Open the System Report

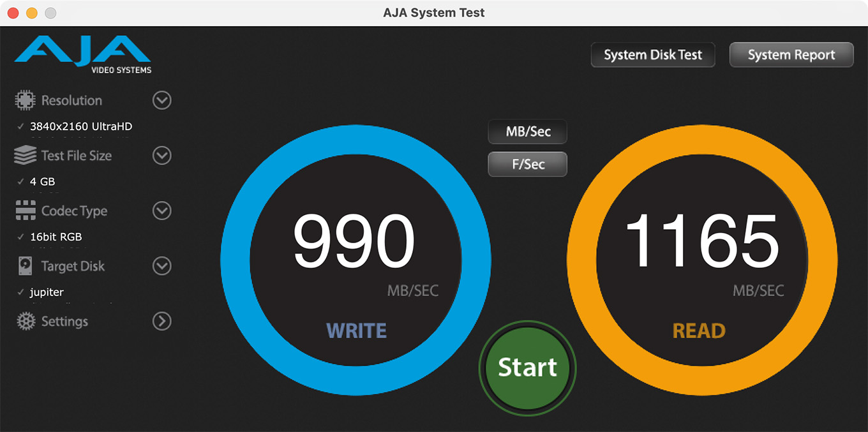click(x=791, y=55)
